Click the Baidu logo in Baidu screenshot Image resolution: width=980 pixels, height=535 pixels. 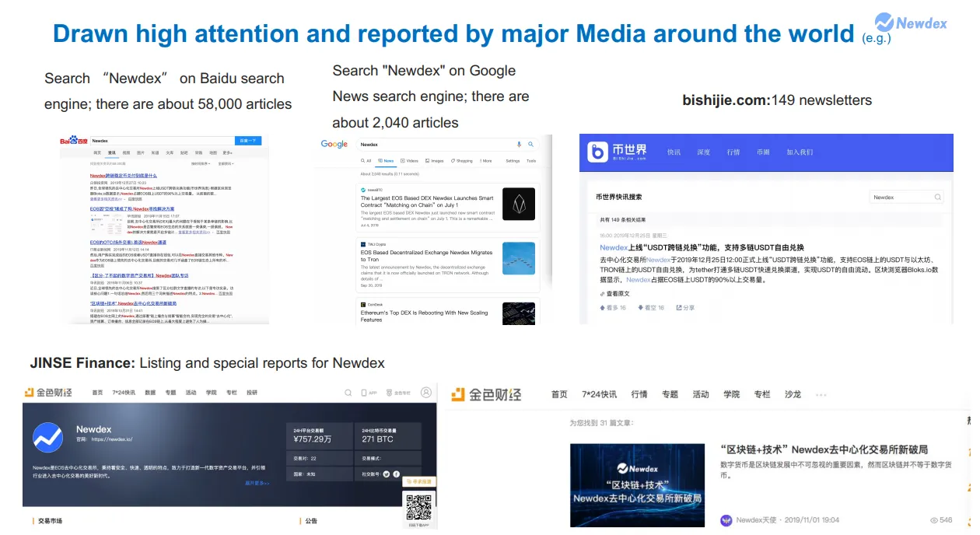click(74, 140)
